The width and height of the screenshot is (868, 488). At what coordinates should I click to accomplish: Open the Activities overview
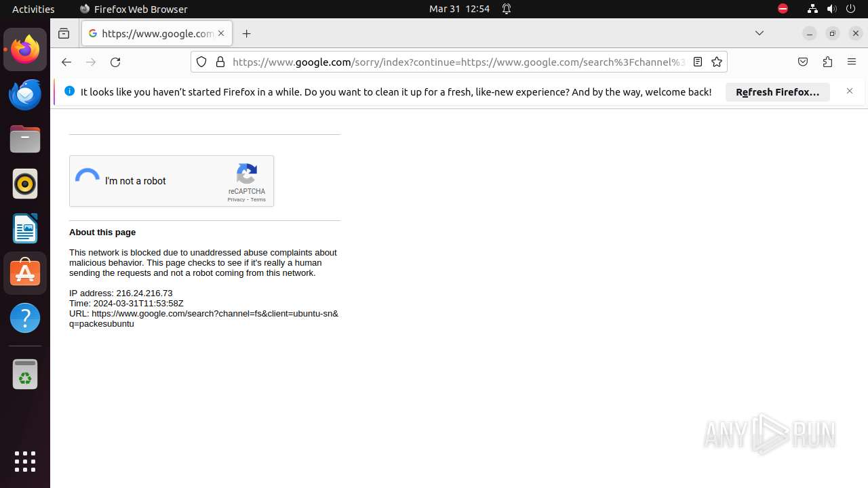point(33,9)
